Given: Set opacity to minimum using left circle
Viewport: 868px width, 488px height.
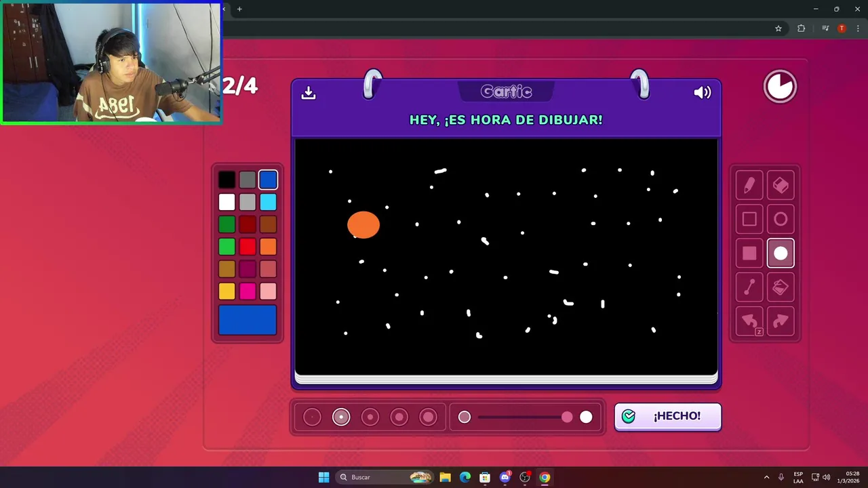Looking at the screenshot, I should (465, 417).
